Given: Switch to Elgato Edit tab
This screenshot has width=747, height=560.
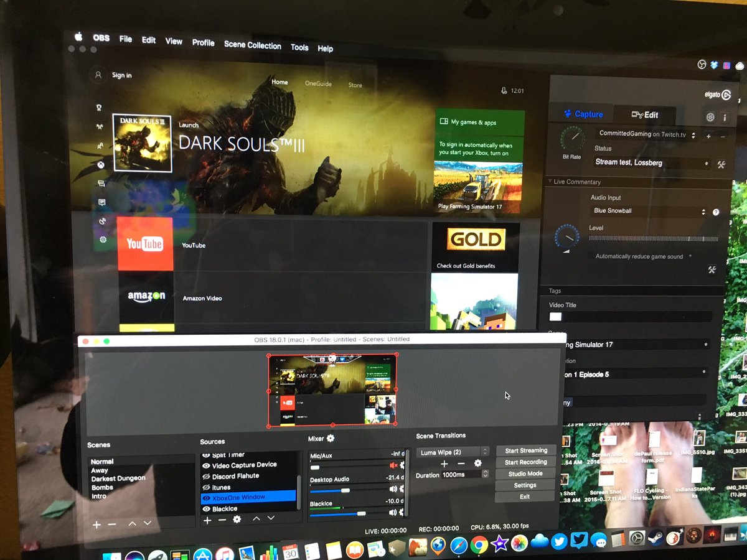Looking at the screenshot, I should (644, 115).
